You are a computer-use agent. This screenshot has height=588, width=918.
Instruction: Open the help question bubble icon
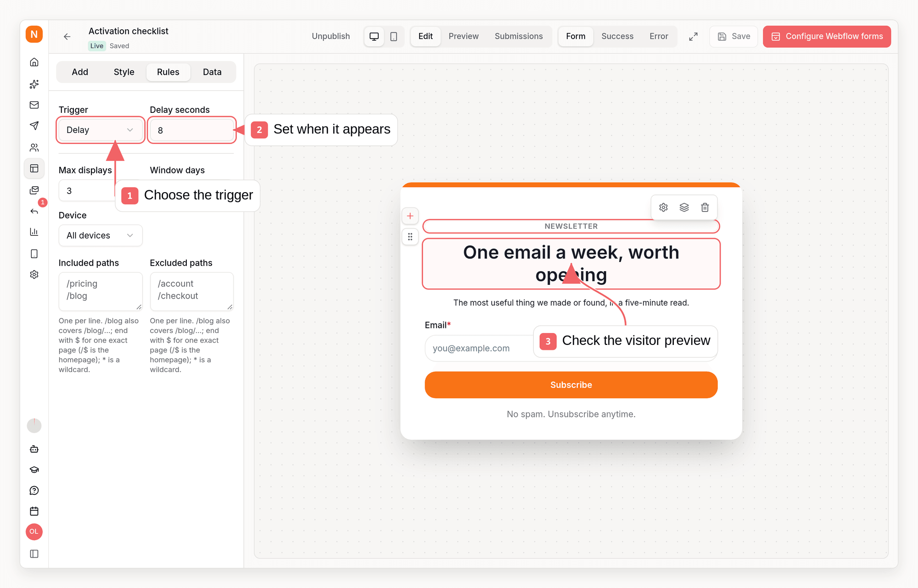tap(34, 490)
